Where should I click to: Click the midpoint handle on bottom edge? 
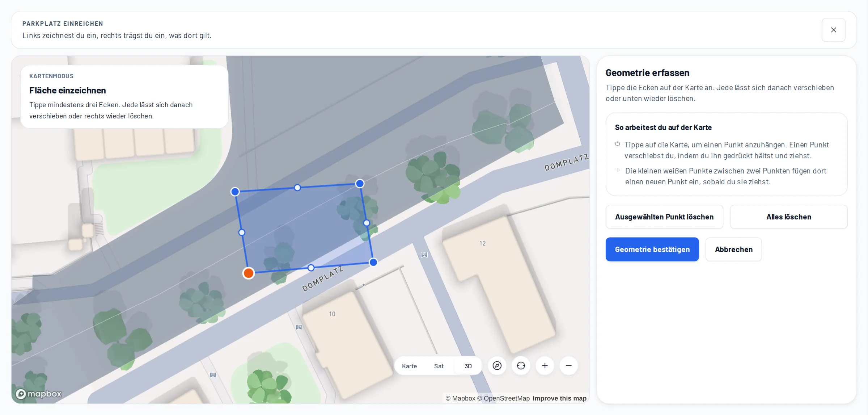[311, 268]
